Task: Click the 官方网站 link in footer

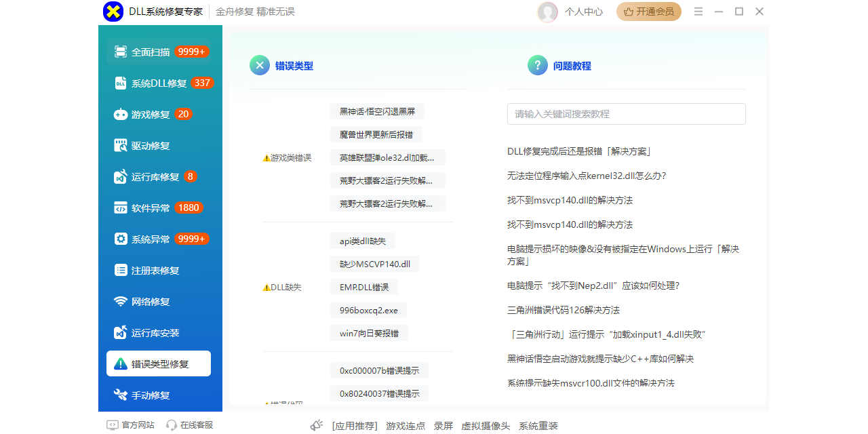Action: pos(131,425)
